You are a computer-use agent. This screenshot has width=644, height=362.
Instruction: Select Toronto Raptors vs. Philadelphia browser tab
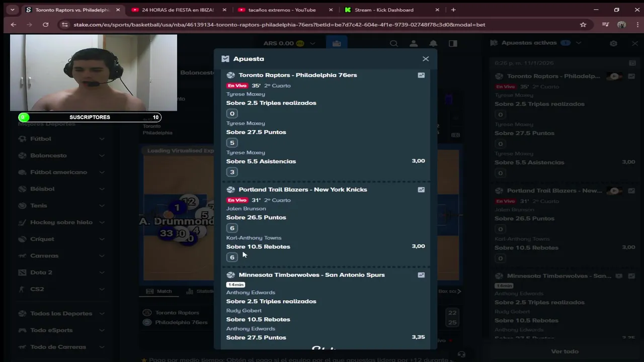(x=72, y=10)
